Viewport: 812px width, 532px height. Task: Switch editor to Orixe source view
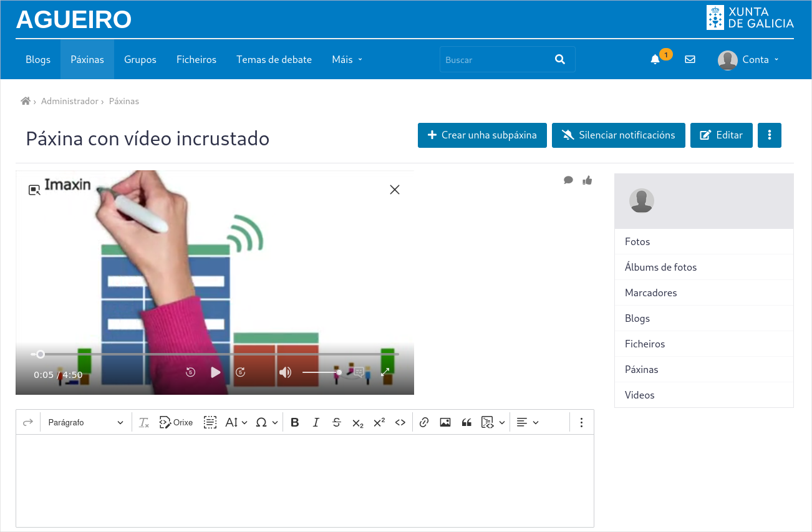[176, 422]
